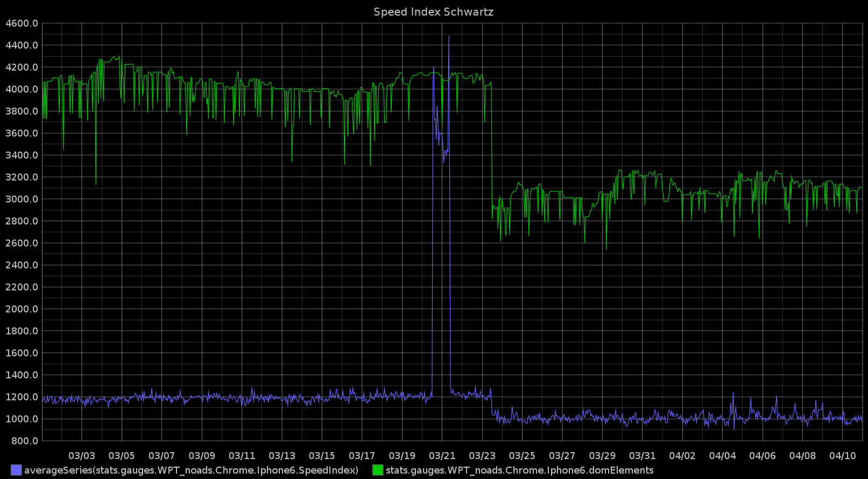
Task: Click the 03/03 date label
Action: pyautogui.click(x=82, y=456)
